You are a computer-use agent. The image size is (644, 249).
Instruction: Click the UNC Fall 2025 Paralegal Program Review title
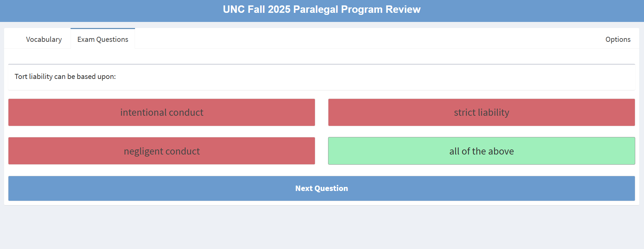322,9
